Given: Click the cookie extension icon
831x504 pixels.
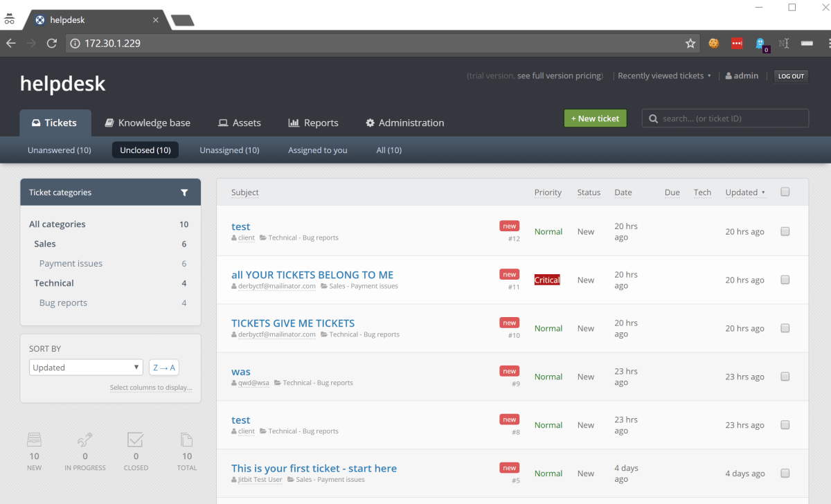Looking at the screenshot, I should pyautogui.click(x=713, y=43).
